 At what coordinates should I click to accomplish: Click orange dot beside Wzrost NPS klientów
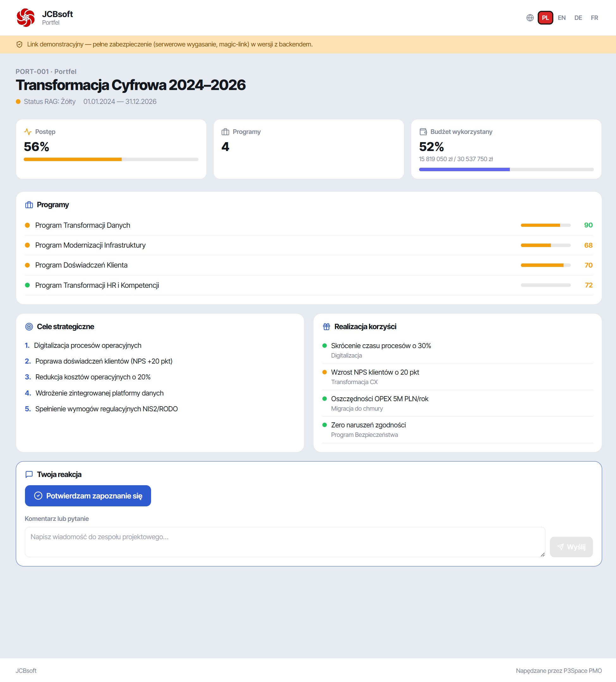coord(325,372)
